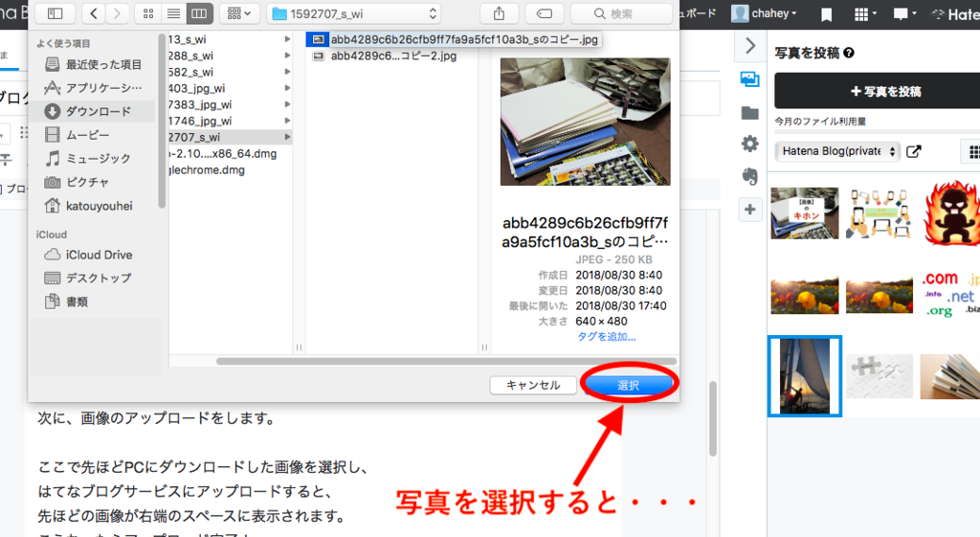Open ムービー folder in the sidebar
Viewport: 980px width, 537px height.
(x=94, y=135)
